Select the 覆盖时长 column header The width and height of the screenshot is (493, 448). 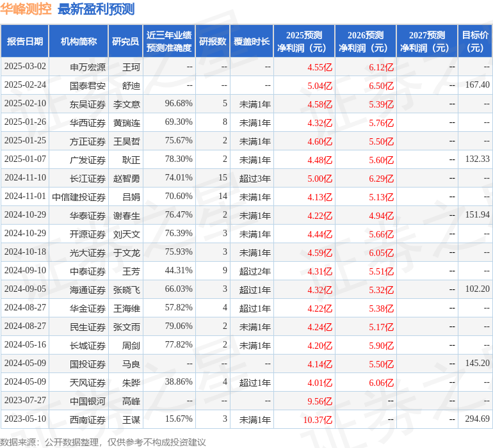pos(251,42)
